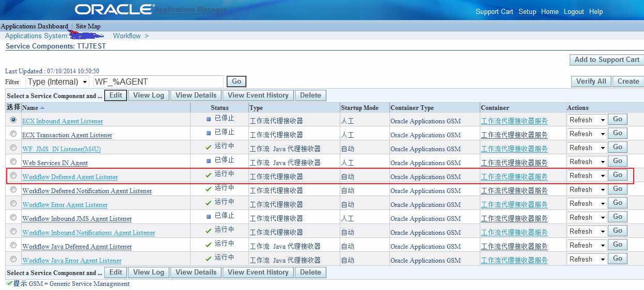The image size is (644, 290).
Task: Click running checkmark icon of WF_JMS_IN row
Action: [209, 147]
